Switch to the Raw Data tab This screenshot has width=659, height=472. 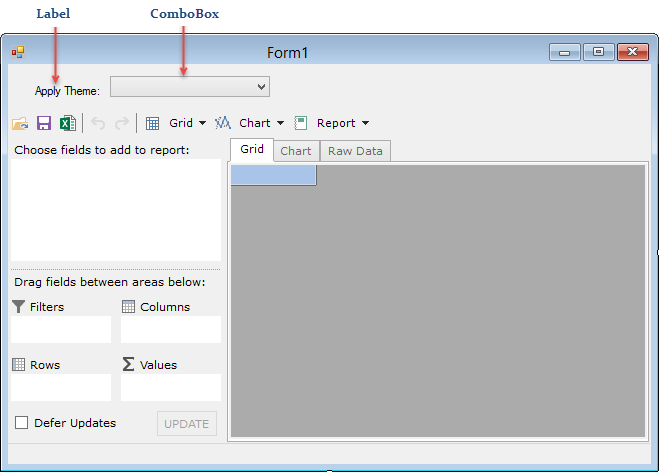point(355,151)
